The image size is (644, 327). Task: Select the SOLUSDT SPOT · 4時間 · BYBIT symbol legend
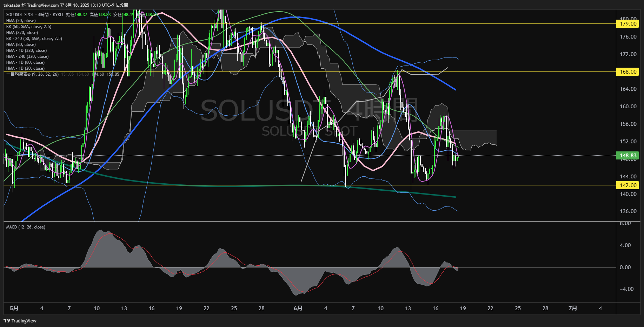[x=35, y=15]
